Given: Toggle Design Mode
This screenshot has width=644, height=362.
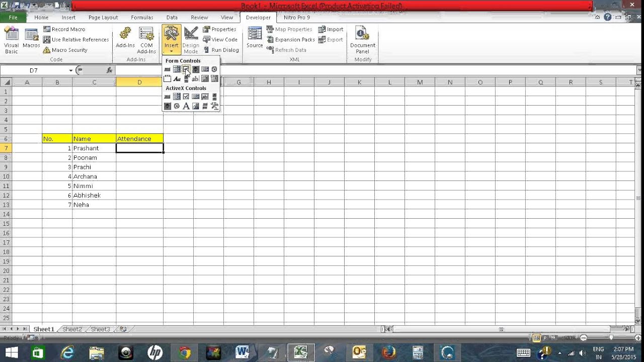Looking at the screenshot, I should tap(191, 40).
